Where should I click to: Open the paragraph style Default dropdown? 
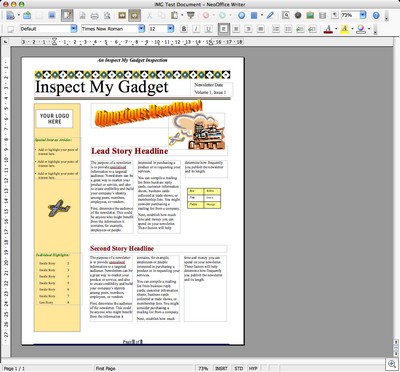click(x=74, y=29)
